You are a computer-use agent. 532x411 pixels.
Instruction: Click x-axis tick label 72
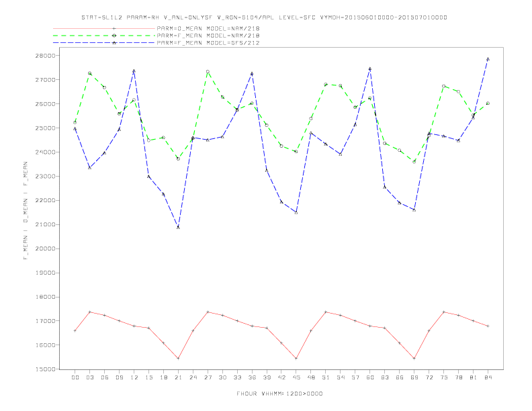(x=429, y=377)
